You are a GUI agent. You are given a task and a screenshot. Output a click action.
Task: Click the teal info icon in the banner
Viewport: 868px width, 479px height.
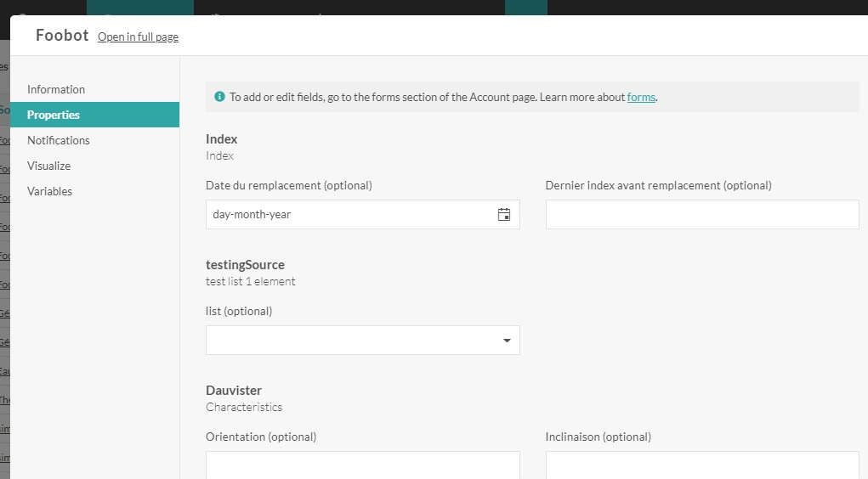click(x=220, y=97)
